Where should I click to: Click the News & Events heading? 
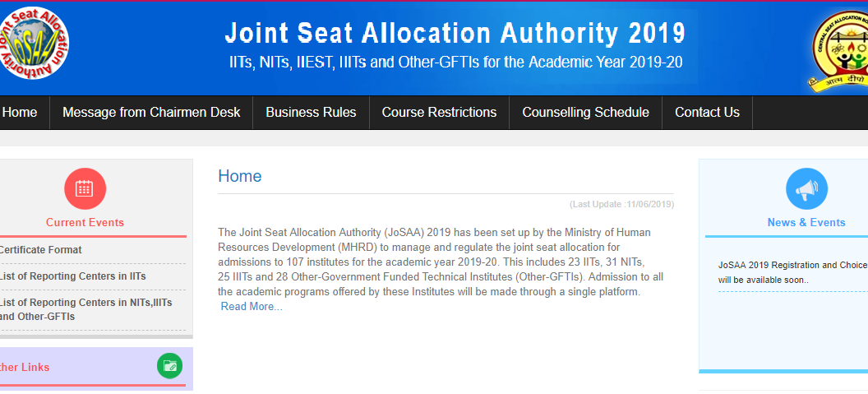[806, 223]
